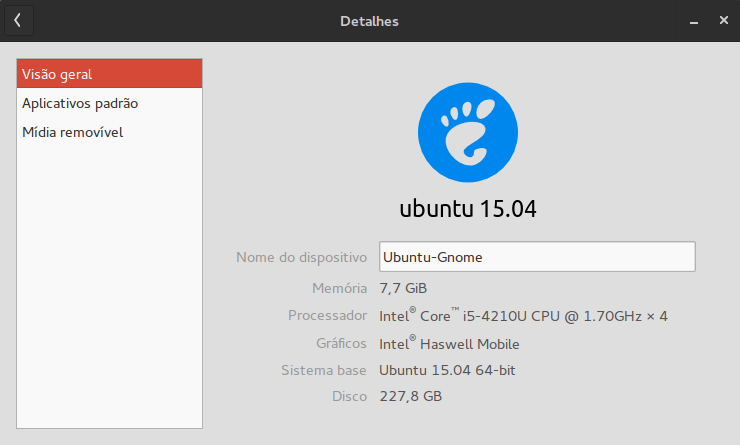Click the blue GNOME foot logo
Image resolution: width=740 pixels, height=445 pixels.
tap(468, 133)
